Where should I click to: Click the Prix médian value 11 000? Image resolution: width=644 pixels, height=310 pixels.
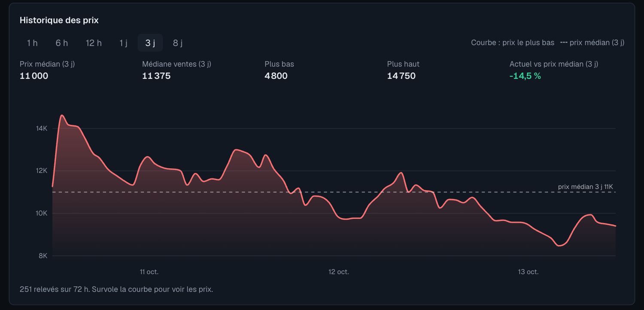click(x=34, y=76)
